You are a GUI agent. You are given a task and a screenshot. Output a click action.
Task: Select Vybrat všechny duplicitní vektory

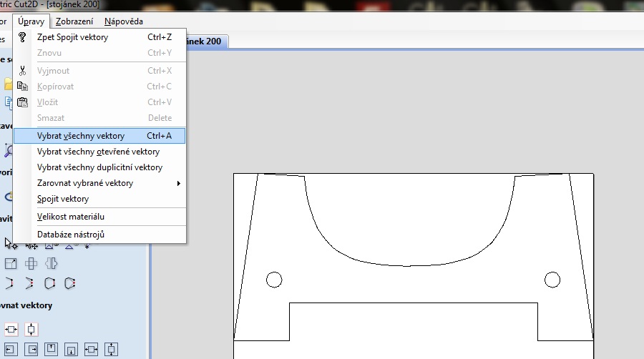coord(99,167)
